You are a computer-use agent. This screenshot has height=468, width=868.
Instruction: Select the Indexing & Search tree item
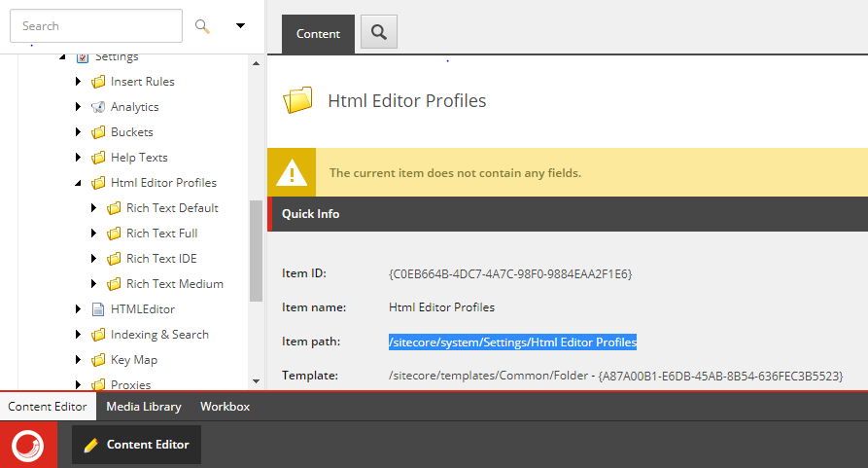click(x=159, y=335)
